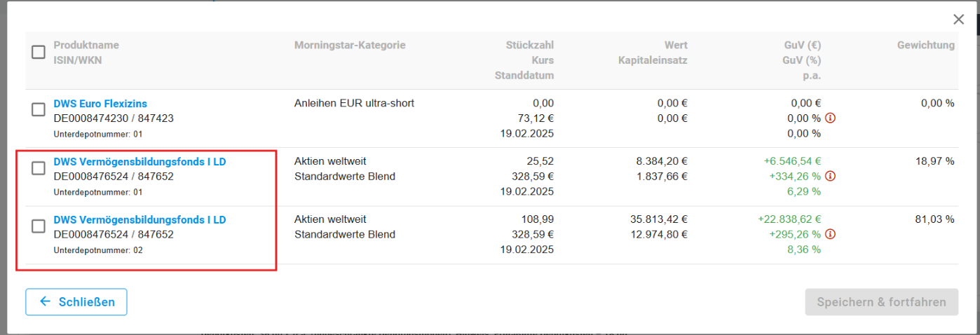Click the Produktname column header
This screenshot has width=980, height=335.
pos(86,46)
